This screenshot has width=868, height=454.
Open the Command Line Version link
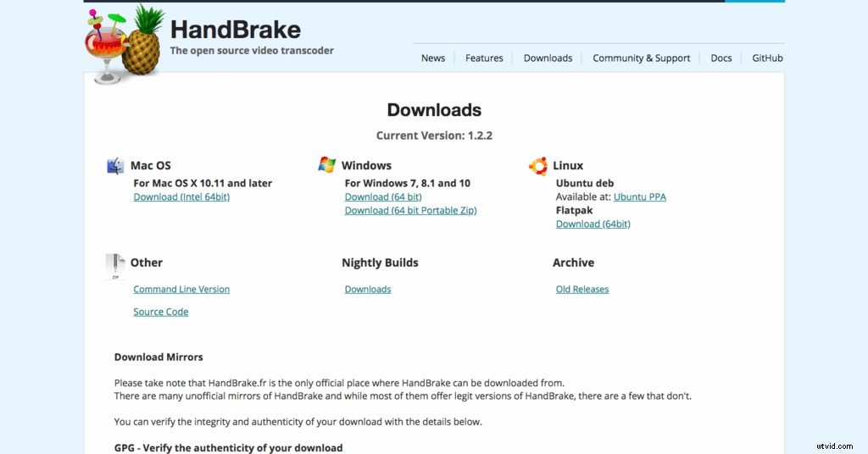(x=181, y=290)
